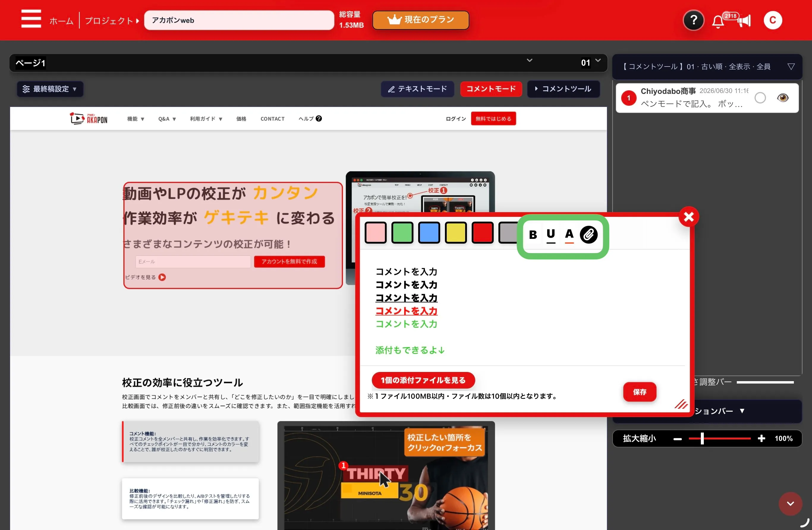
Task: Open the 機能 navigation dropdown
Action: 136,119
